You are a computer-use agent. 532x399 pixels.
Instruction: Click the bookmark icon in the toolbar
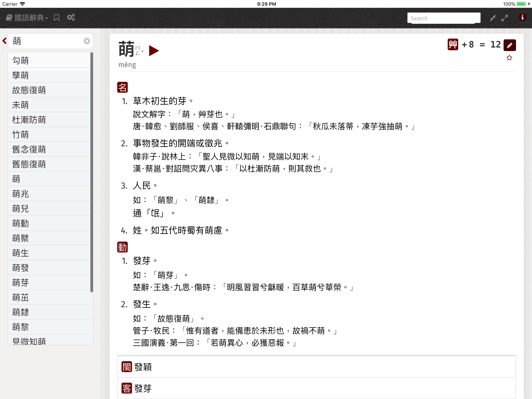click(x=56, y=18)
